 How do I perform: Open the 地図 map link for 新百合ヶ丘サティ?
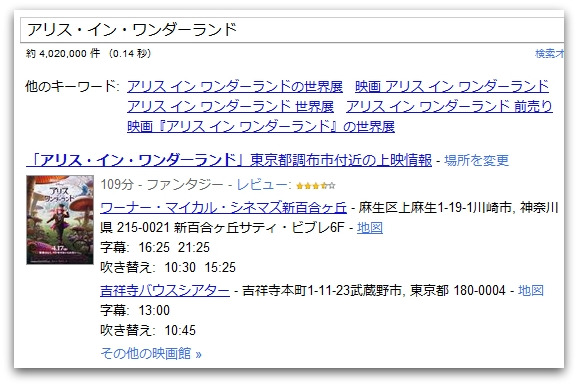tap(370, 228)
